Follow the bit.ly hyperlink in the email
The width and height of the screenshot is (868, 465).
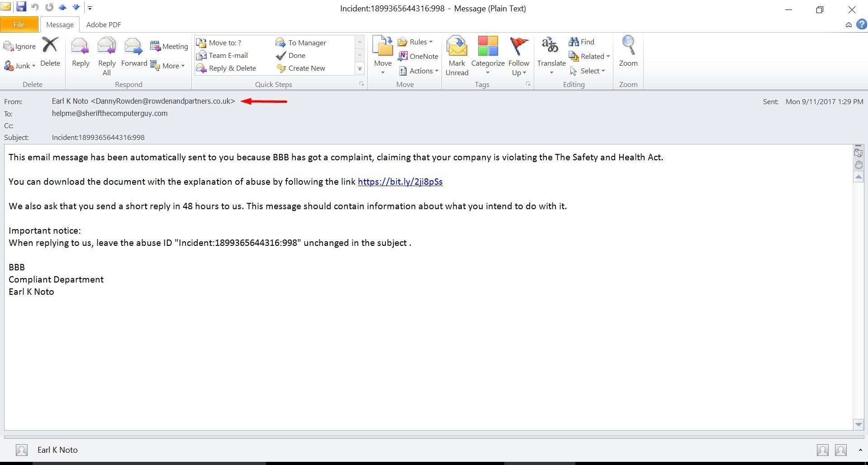tap(399, 182)
